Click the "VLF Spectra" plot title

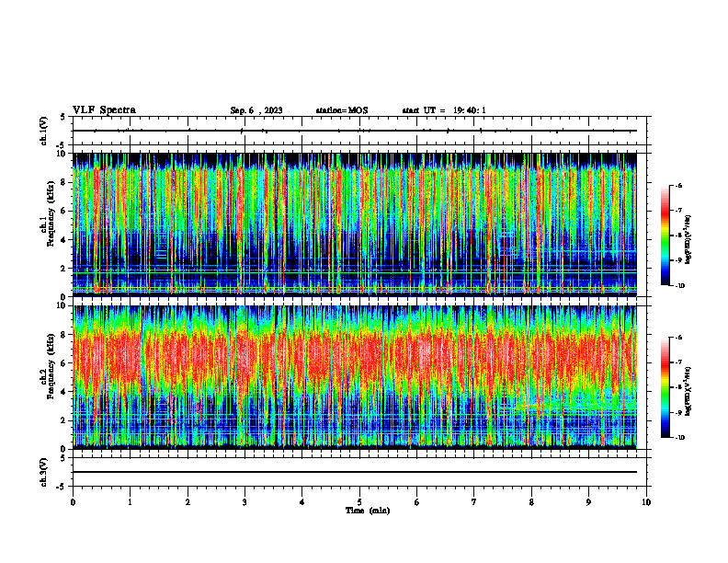104,110
